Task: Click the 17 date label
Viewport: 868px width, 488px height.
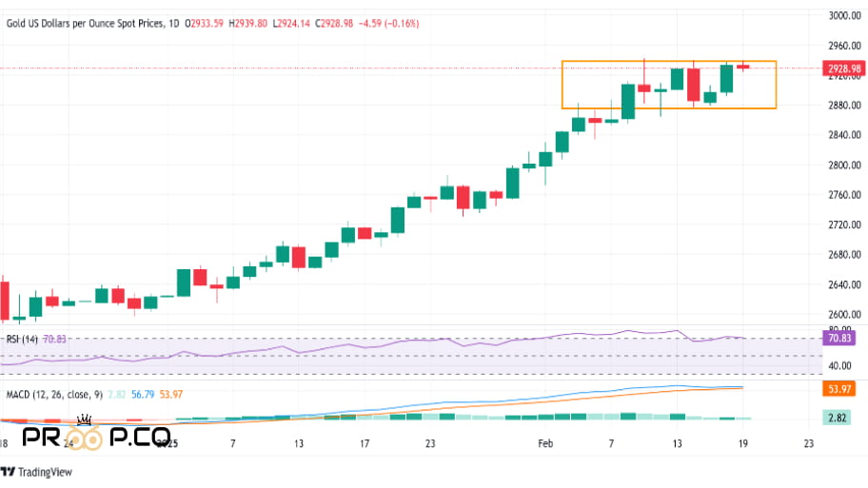Action: coord(365,443)
